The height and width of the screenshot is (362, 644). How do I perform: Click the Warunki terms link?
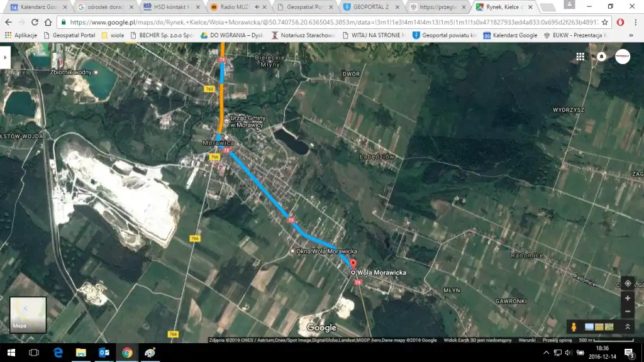[527, 341]
